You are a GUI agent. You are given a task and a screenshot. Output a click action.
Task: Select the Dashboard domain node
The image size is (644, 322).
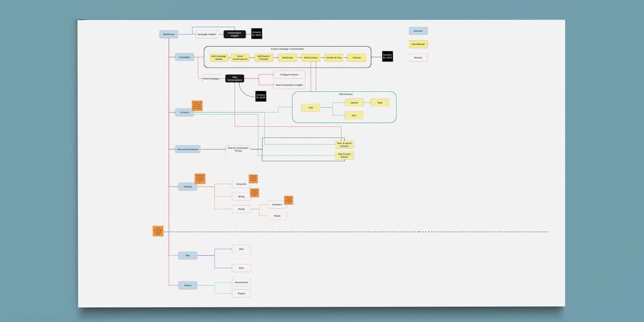(x=169, y=34)
